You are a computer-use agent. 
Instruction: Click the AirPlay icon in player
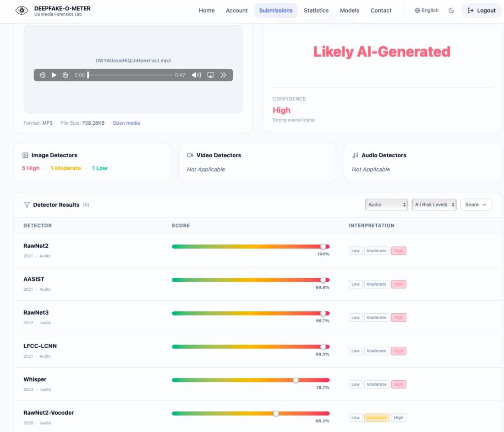211,75
